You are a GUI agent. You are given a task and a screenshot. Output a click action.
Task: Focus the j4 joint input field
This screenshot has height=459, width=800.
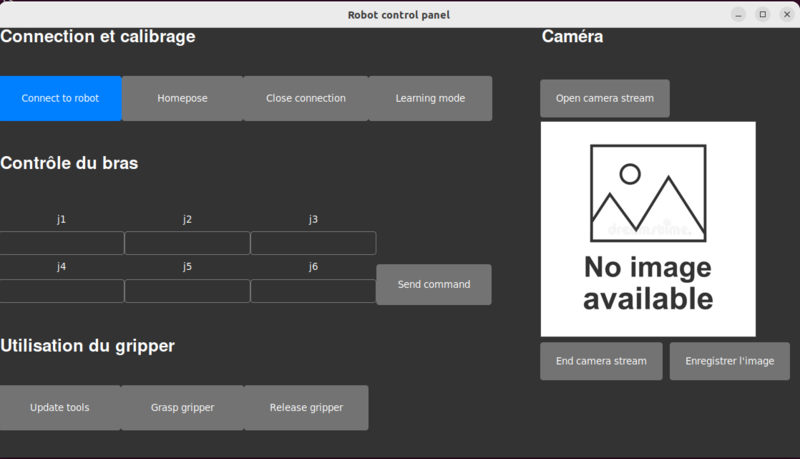point(62,291)
